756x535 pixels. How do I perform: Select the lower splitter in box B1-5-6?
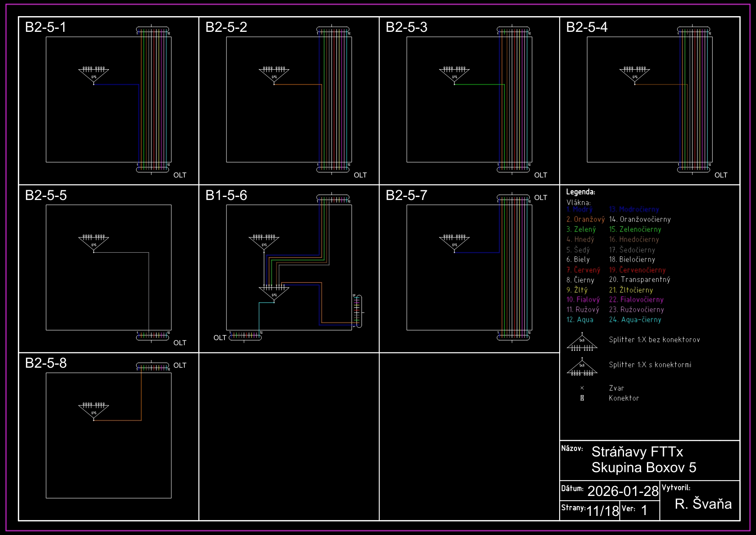pyautogui.click(x=274, y=293)
